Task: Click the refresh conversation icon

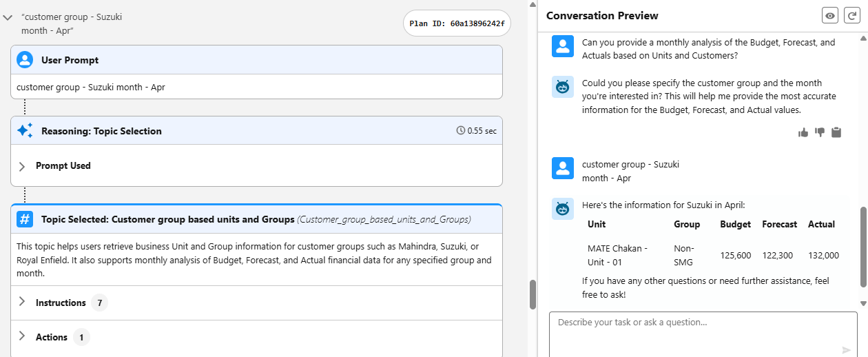Action: (x=851, y=16)
